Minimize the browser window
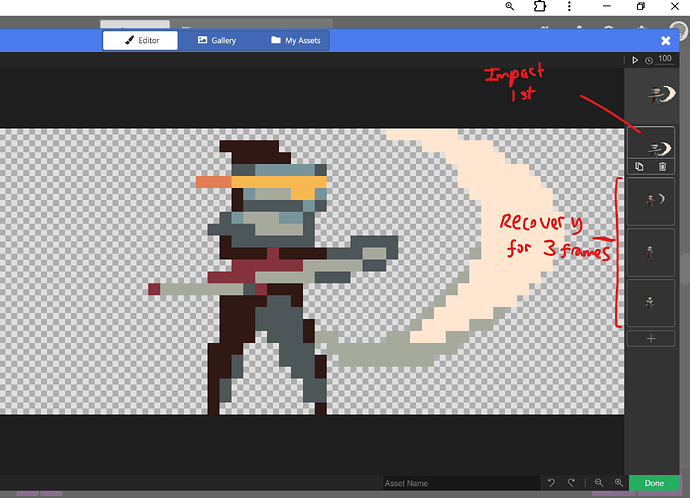 [607, 6]
